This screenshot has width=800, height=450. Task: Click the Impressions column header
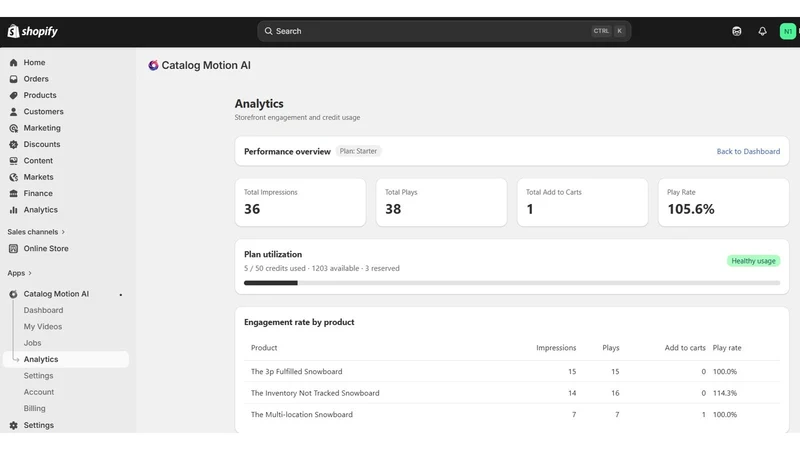(556, 347)
